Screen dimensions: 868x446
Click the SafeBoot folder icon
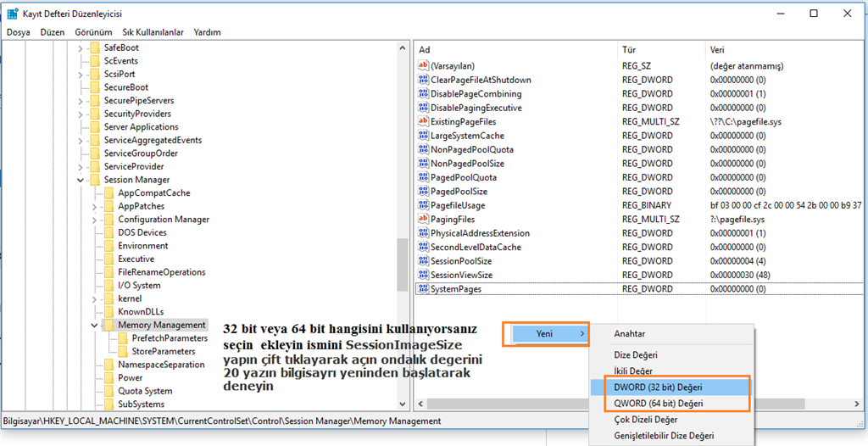point(95,47)
